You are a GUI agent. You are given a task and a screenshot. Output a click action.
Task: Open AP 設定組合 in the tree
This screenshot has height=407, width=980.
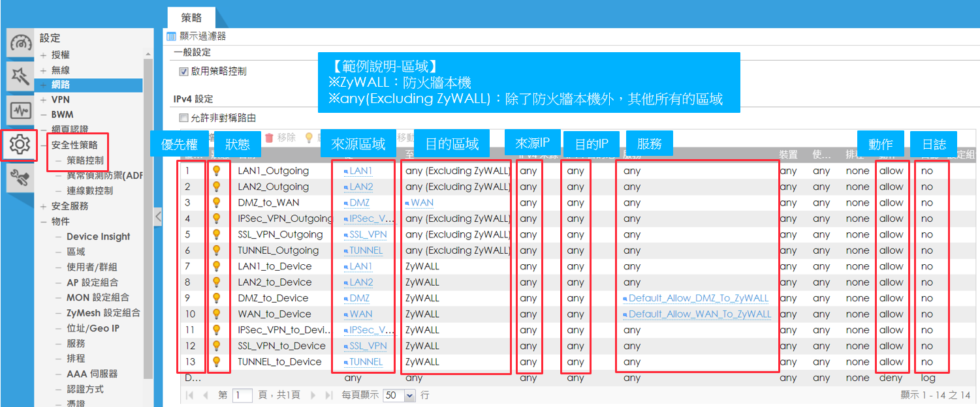[x=92, y=282]
